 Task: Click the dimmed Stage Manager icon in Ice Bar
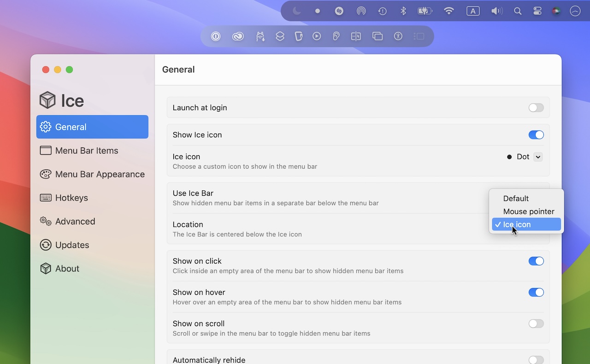419,36
